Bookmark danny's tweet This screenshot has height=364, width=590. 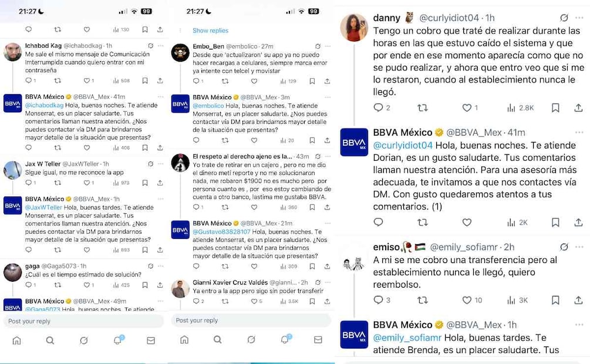tap(555, 108)
